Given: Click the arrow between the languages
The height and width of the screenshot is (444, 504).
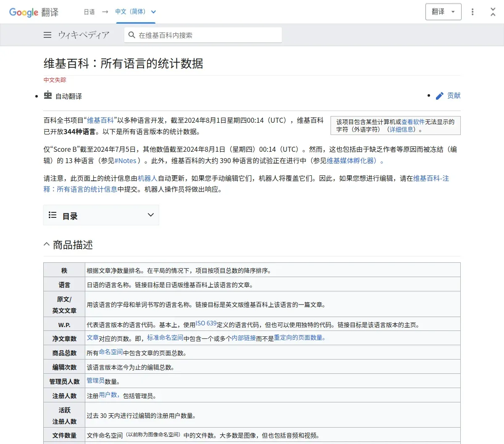Looking at the screenshot, I should pos(105,12).
